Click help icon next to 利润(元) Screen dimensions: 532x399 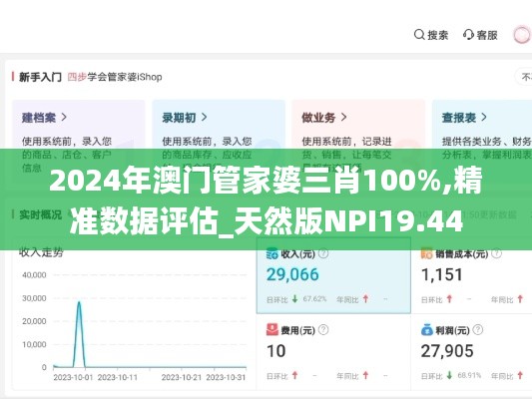click(x=478, y=330)
